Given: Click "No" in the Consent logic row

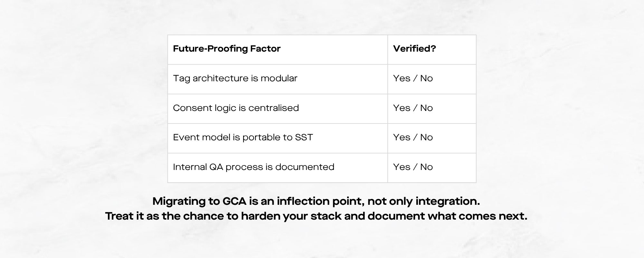Looking at the screenshot, I should click(x=426, y=108).
